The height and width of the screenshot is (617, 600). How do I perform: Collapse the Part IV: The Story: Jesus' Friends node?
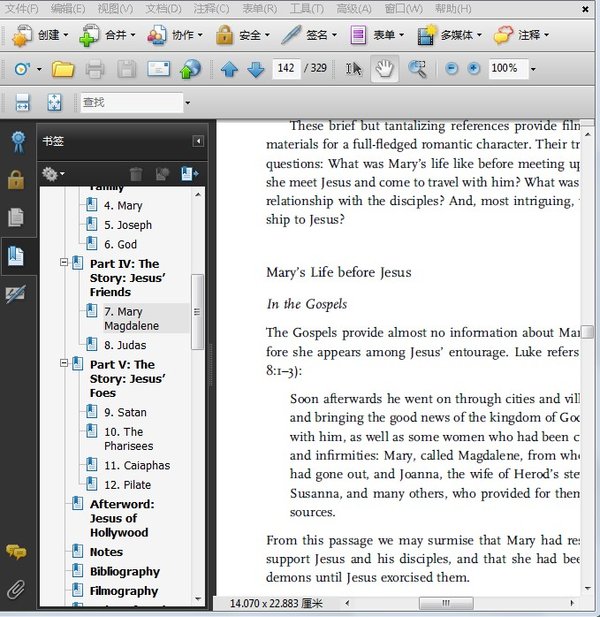[64, 263]
